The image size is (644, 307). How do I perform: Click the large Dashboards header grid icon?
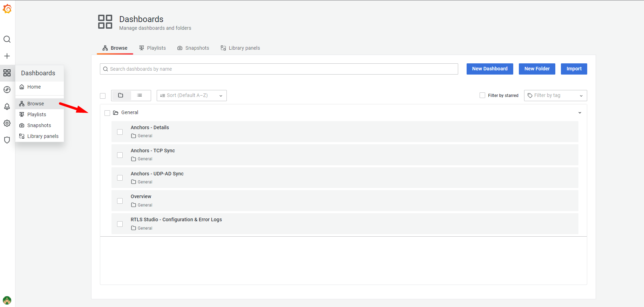[105, 22]
